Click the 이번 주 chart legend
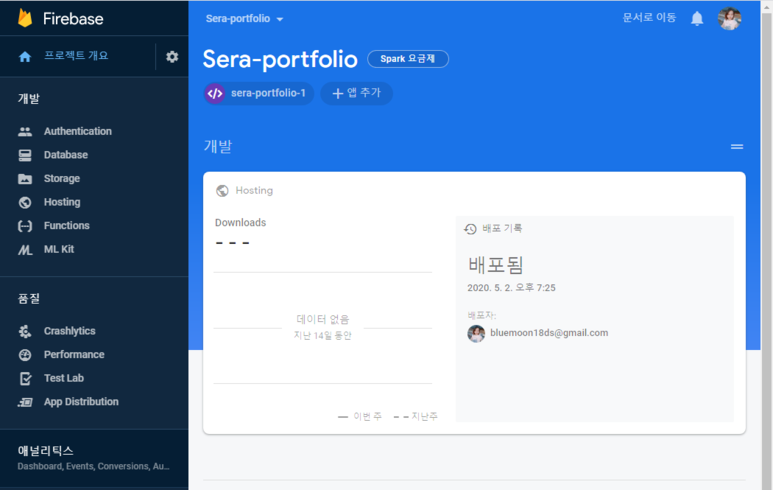Screen dimensions: 773x490 (360, 417)
